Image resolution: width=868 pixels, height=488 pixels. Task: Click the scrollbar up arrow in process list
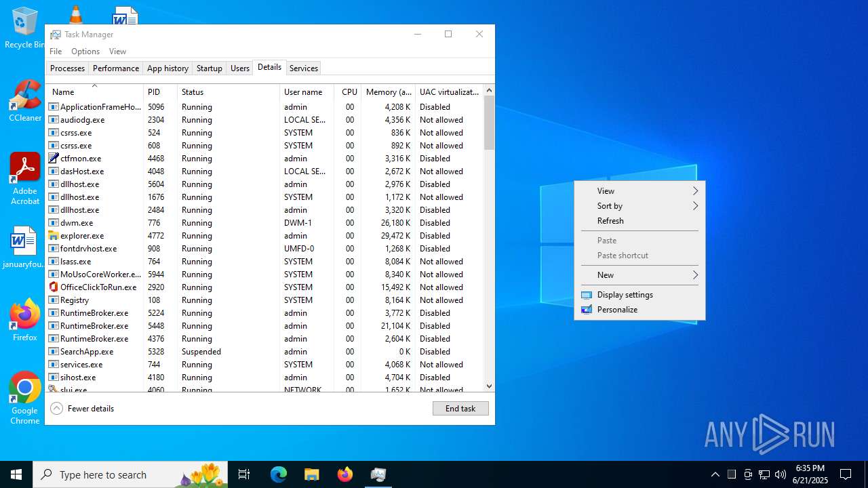(490, 91)
